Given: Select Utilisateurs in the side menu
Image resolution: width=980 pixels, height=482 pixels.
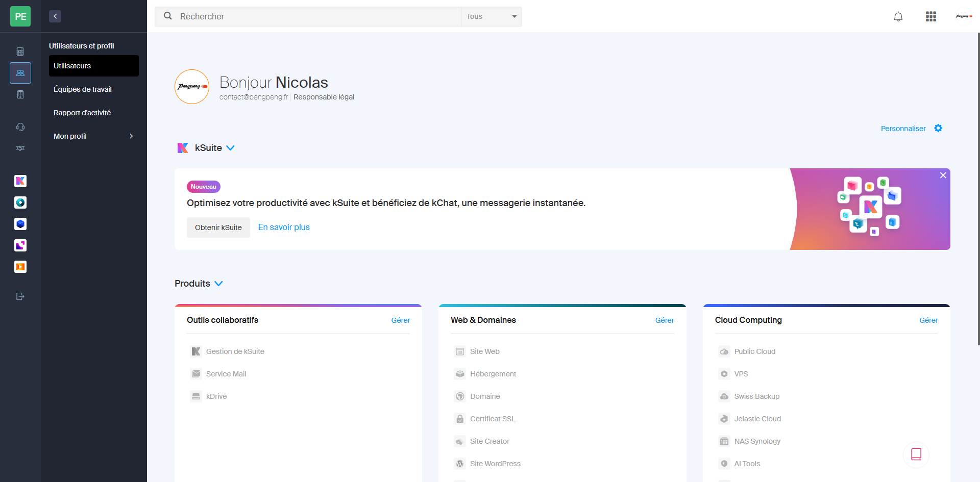Looking at the screenshot, I should pos(94,66).
